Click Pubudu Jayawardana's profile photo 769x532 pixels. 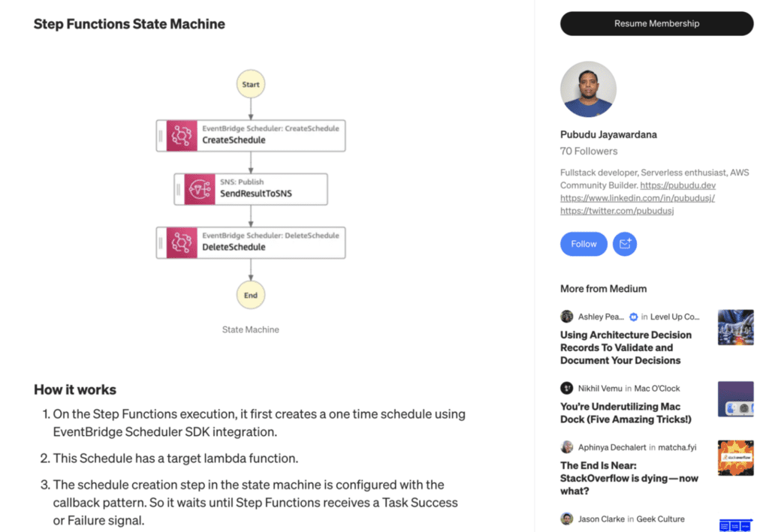(588, 89)
